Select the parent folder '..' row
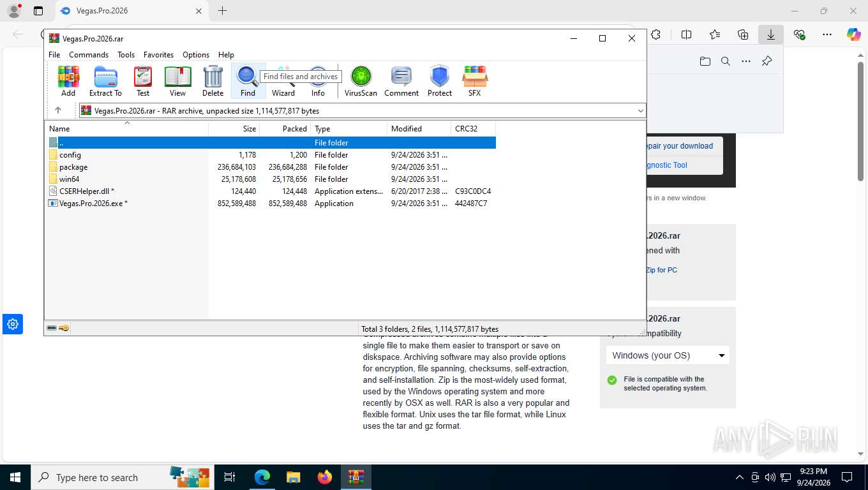Viewport: 868px width, 490px height. [270, 143]
